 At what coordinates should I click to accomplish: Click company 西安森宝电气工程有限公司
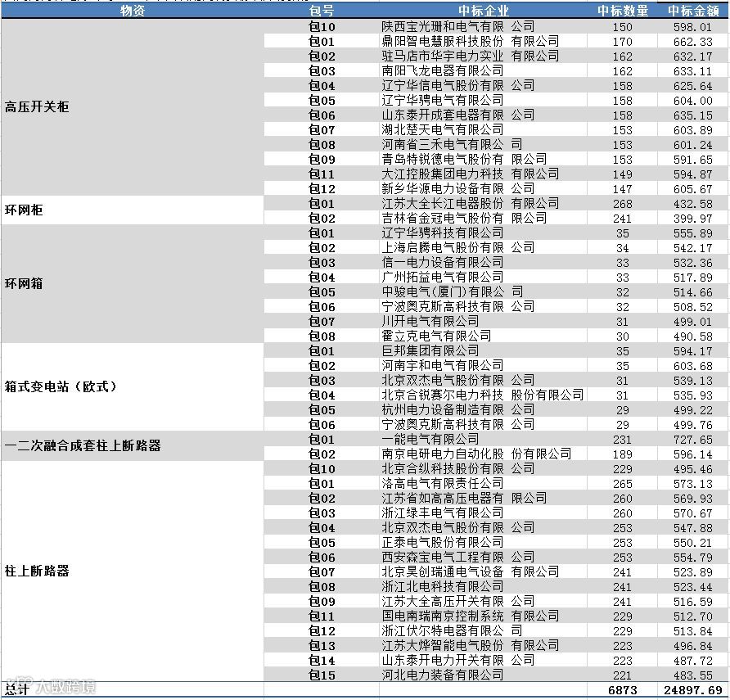click(x=458, y=558)
